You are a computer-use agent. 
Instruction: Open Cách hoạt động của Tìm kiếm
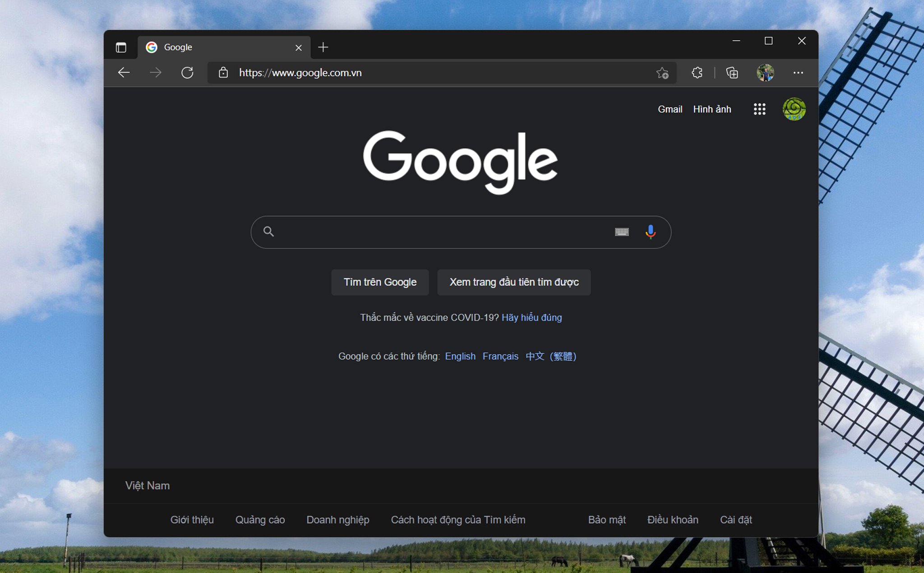point(458,520)
